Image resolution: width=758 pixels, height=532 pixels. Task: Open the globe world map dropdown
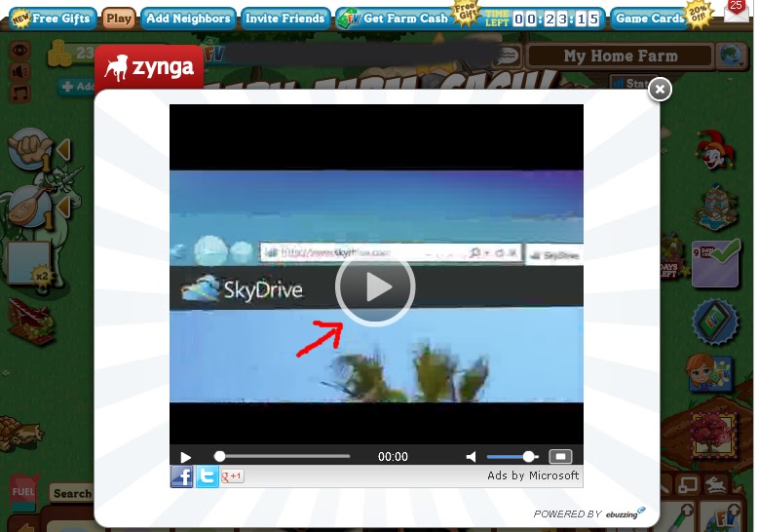(731, 56)
